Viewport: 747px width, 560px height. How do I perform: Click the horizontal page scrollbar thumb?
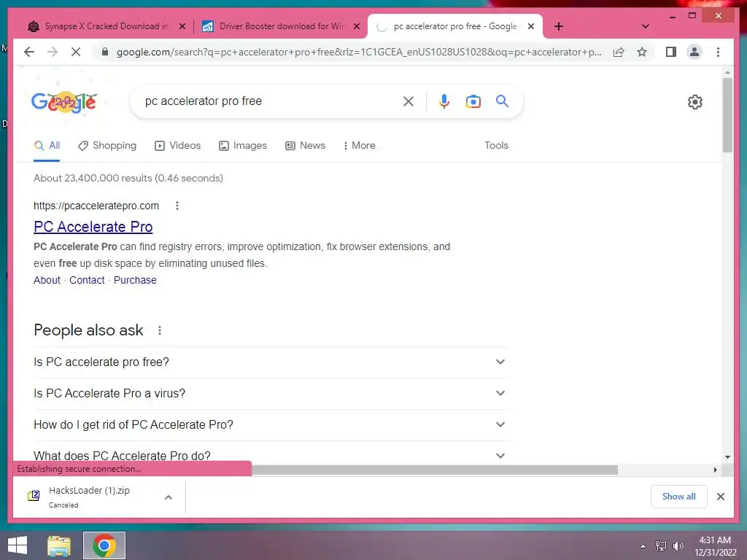point(435,470)
